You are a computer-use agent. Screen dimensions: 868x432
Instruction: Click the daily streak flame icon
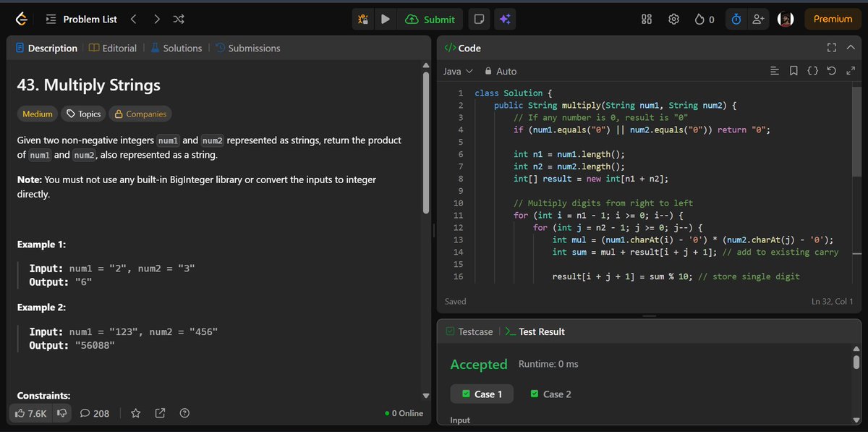(699, 19)
